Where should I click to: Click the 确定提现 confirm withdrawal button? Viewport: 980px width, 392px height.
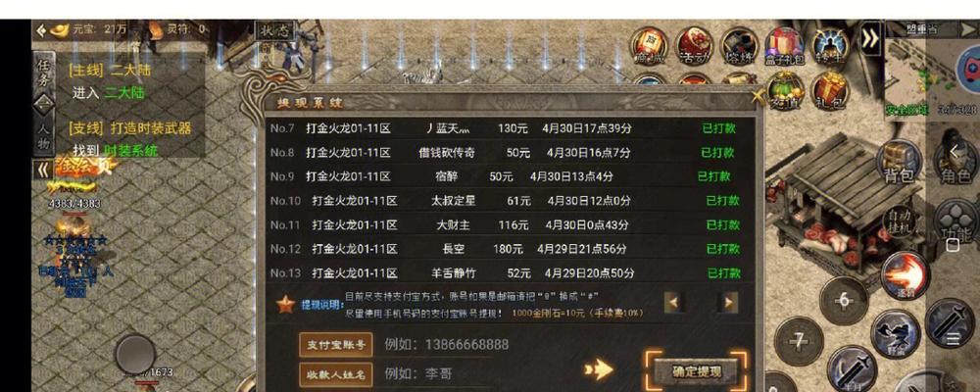[x=696, y=371]
